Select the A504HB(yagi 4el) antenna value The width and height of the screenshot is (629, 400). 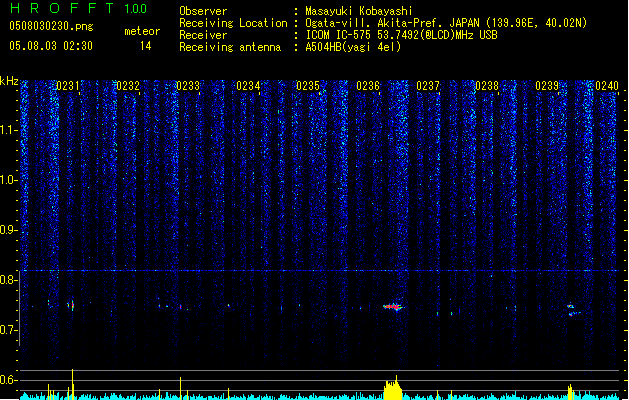tap(353, 47)
